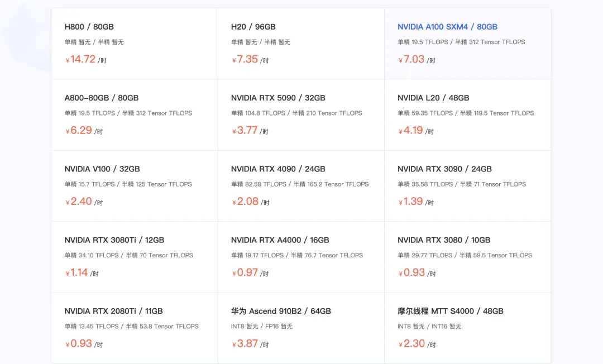Click the text INT8 暂无 / INT16 暂无
This screenshot has width=603, height=364.
pos(429,327)
